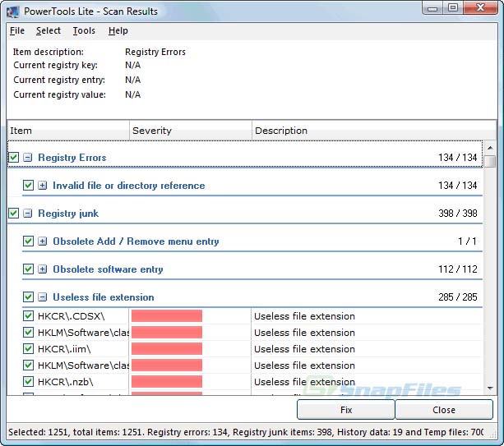Expand Invalid file or directory reference
This screenshot has height=446, width=504.
point(42,186)
